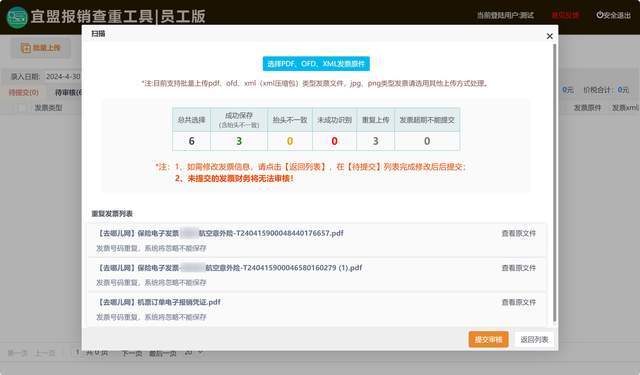Click 上一页 in the pagination bar
640x375 pixels.
[x=44, y=353]
